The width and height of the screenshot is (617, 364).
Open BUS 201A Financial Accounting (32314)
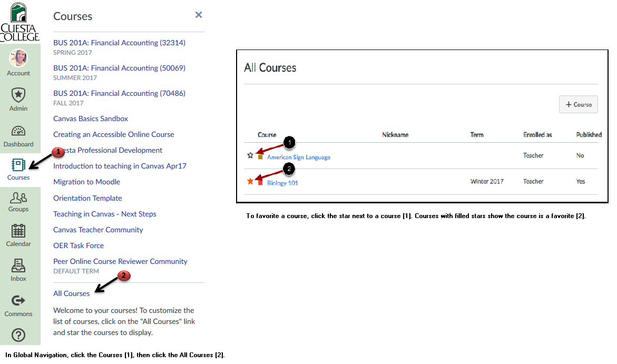[x=119, y=43]
